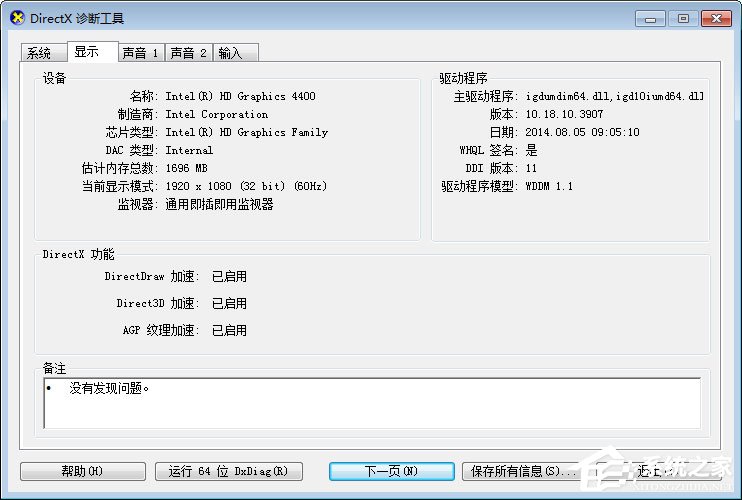Click display mode 1920 x 1080 (32 bit) (60Hz)
Viewport: 742px width, 500px height.
[246, 186]
